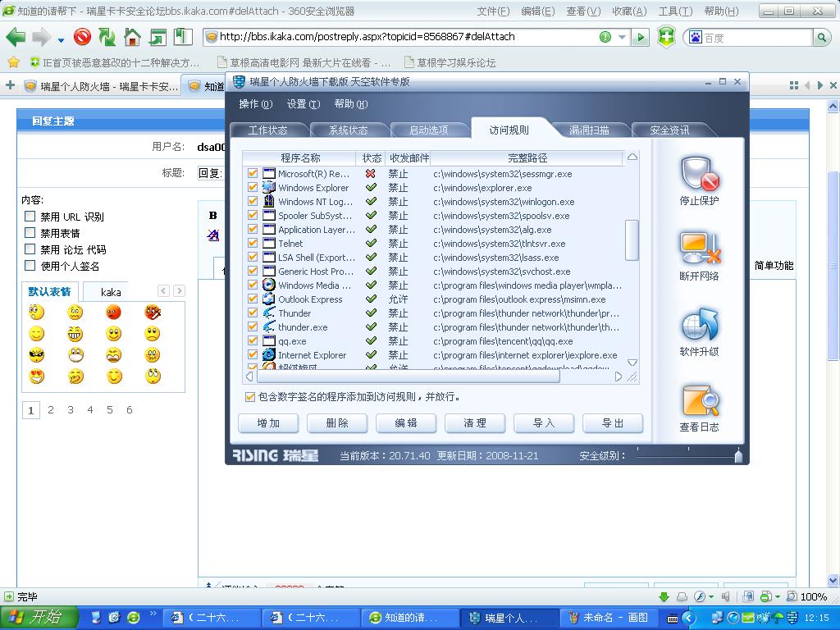Screen dimensions: 840x630
Task: Click the 增加 (Add) button
Action: tap(268, 423)
